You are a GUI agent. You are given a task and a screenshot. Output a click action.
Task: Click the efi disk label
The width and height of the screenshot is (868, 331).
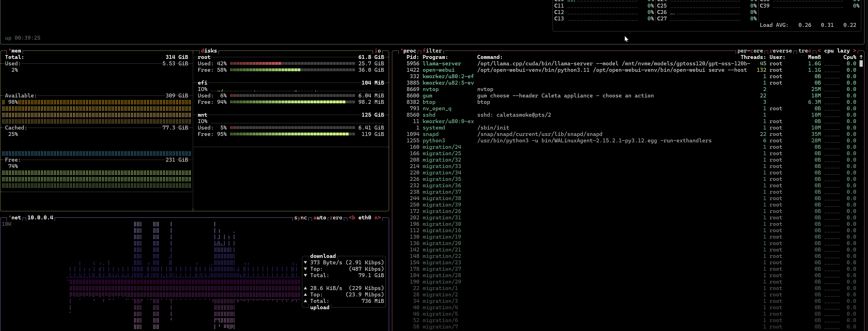coord(203,83)
